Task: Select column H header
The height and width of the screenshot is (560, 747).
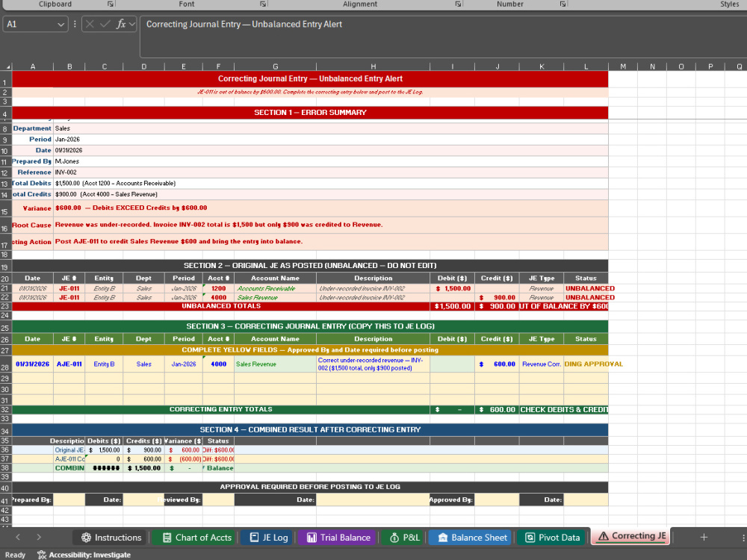Action: [x=373, y=66]
